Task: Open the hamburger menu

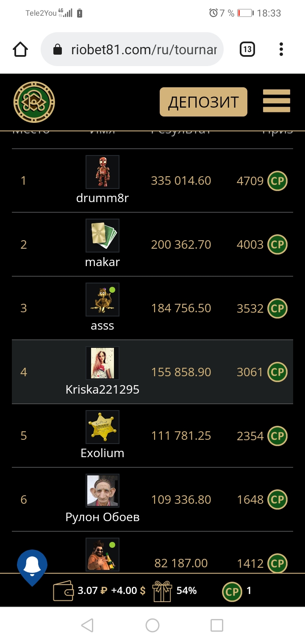Action: (277, 101)
